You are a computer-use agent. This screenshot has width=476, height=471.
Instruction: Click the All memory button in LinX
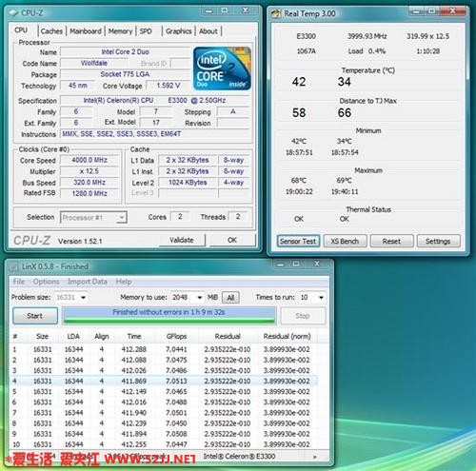coord(230,298)
